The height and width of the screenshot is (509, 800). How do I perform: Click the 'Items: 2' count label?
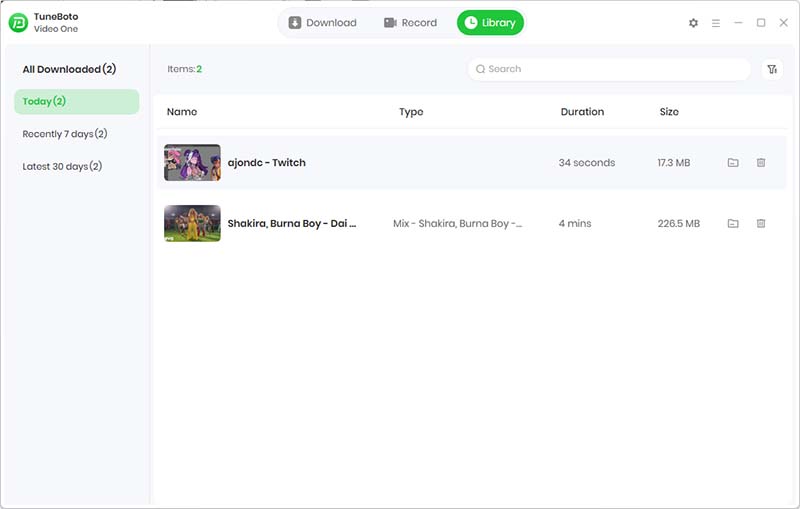(184, 69)
